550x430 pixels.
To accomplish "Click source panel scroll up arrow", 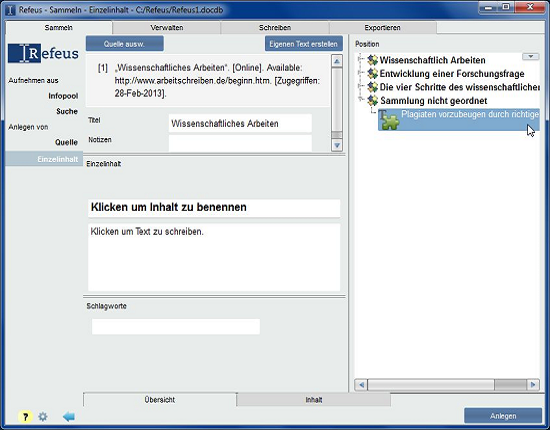I will (x=337, y=62).
